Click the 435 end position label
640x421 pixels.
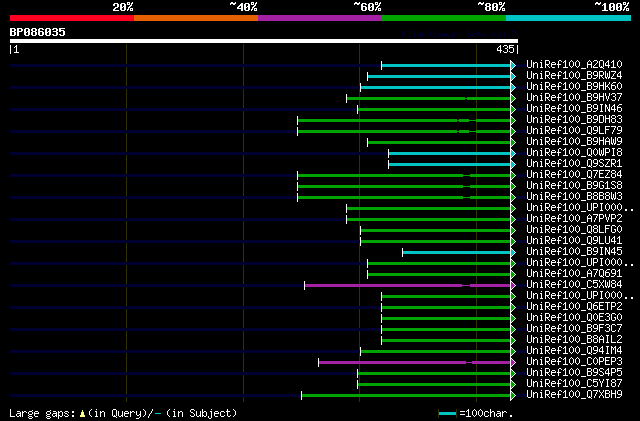(x=505, y=49)
